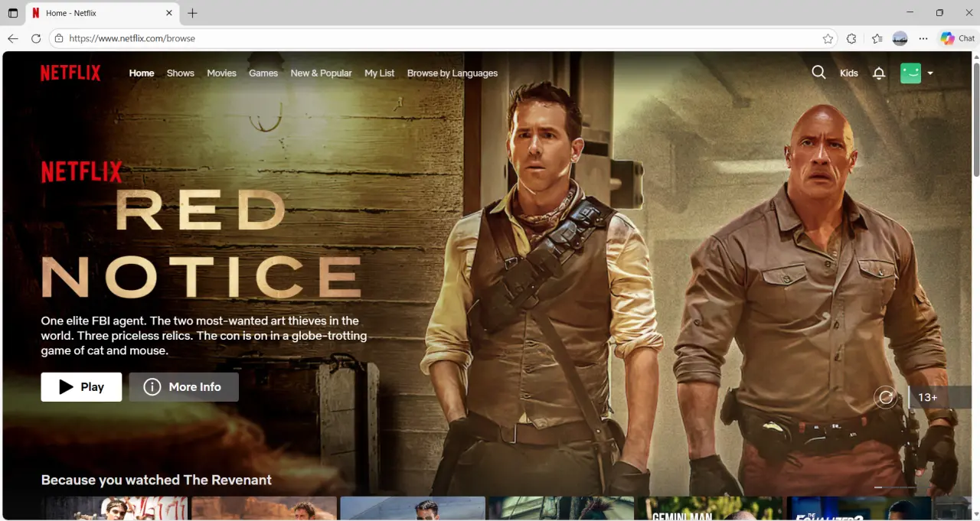Click the green profile avatar
This screenshot has height=521, width=980.
[910, 73]
